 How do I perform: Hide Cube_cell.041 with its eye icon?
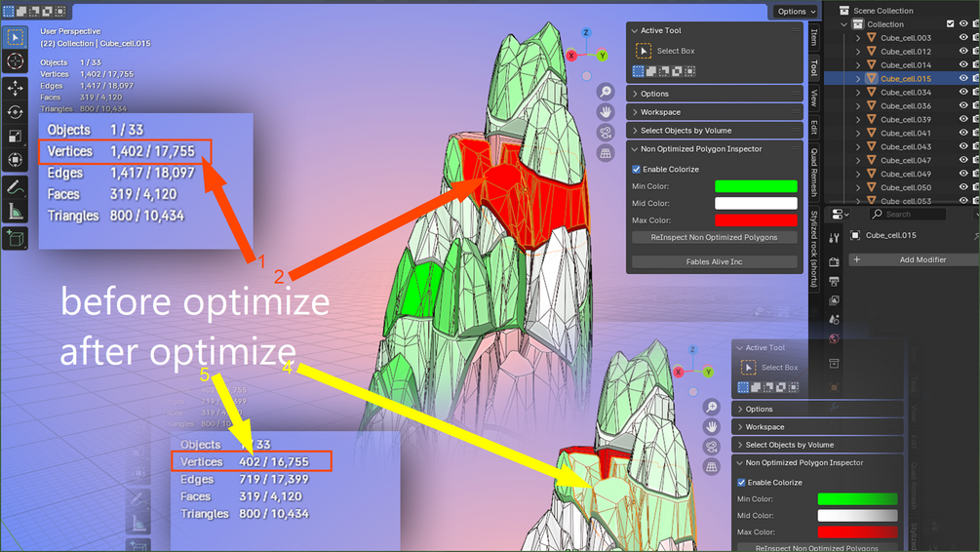pyautogui.click(x=963, y=133)
